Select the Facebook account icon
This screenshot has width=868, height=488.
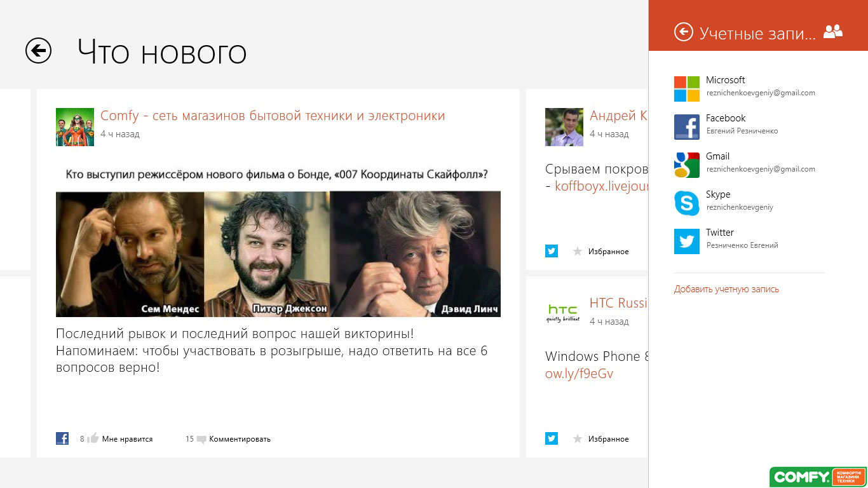pyautogui.click(x=687, y=127)
